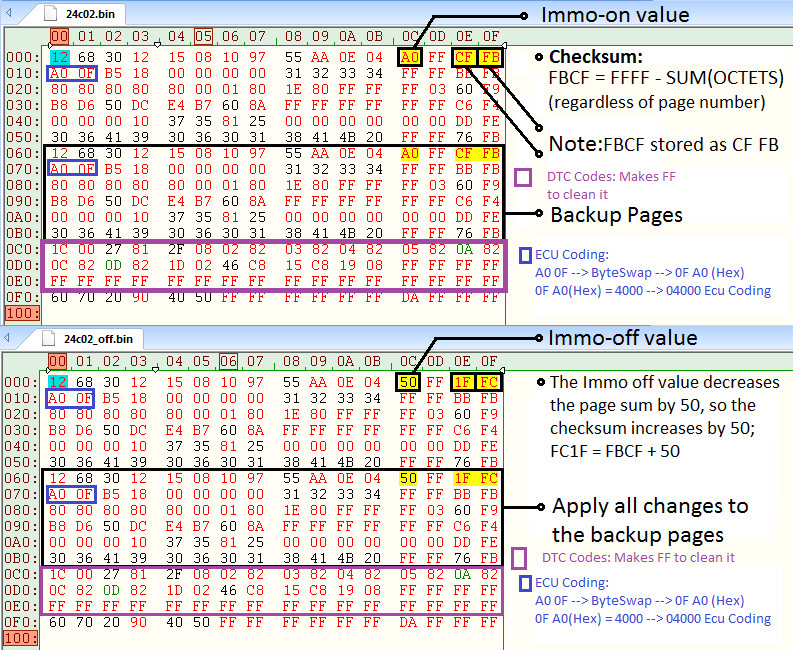Click column header 0F in the 24c02_off.bin pane
Image resolution: width=793 pixels, height=650 pixels.
[x=489, y=360]
